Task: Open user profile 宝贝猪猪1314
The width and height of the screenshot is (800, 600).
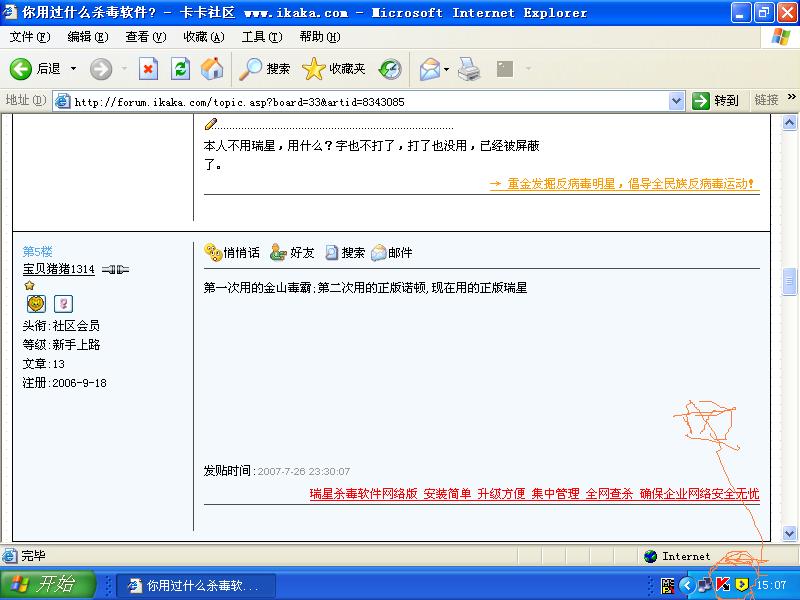Action: click(58, 269)
